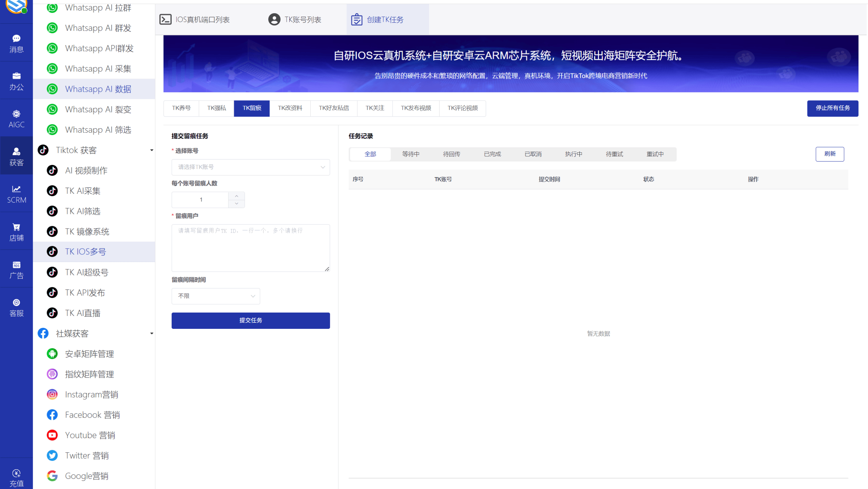Switch to the TK账号列表 tab
Screen dimensions: 868x489
[x=295, y=19]
